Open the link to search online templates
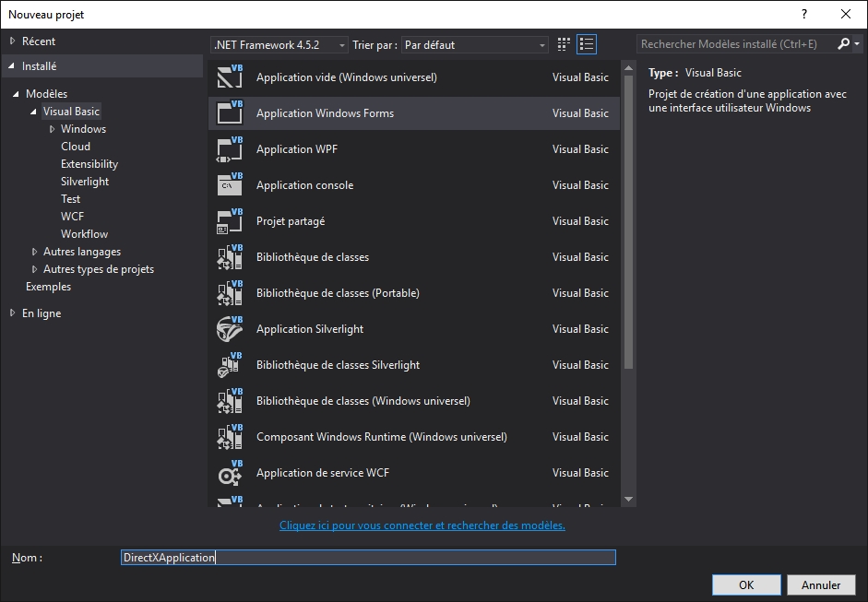 [x=422, y=525]
